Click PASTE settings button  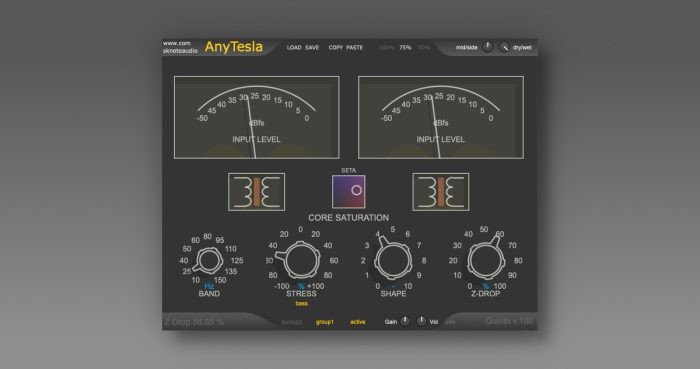click(x=355, y=47)
